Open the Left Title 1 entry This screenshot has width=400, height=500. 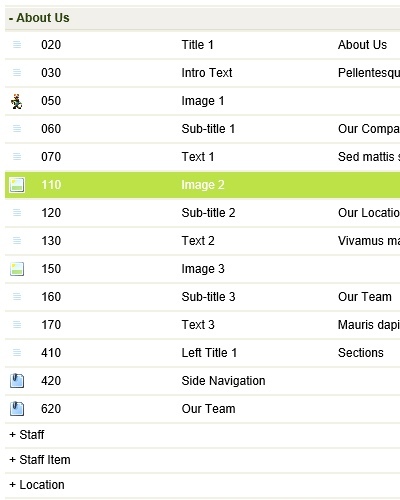pyautogui.click(x=202, y=353)
